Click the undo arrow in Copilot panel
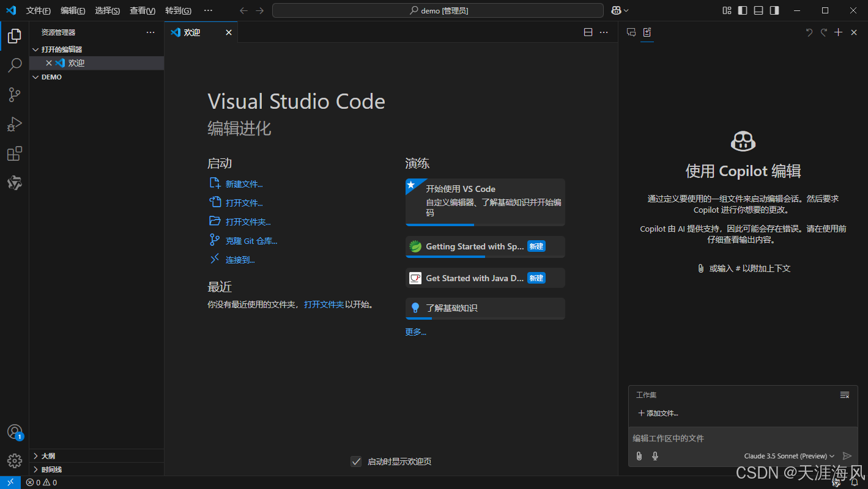 click(809, 32)
